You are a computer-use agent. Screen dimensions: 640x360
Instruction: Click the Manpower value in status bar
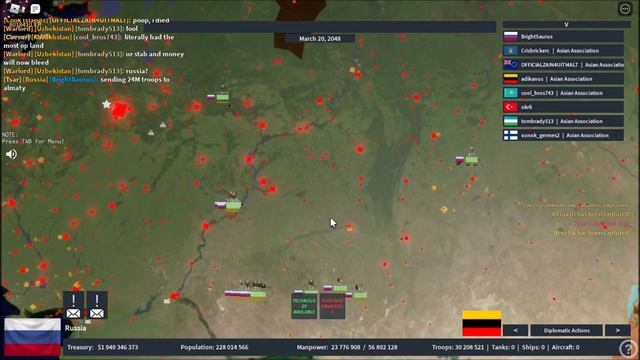click(x=347, y=347)
